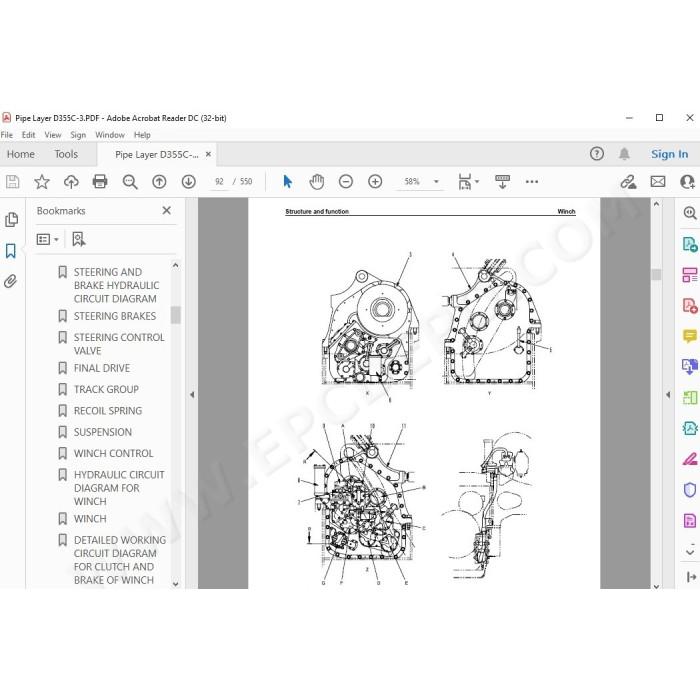700x700 pixels.
Task: Collapse the right tools pane arrow
Action: pyautogui.click(x=668, y=395)
